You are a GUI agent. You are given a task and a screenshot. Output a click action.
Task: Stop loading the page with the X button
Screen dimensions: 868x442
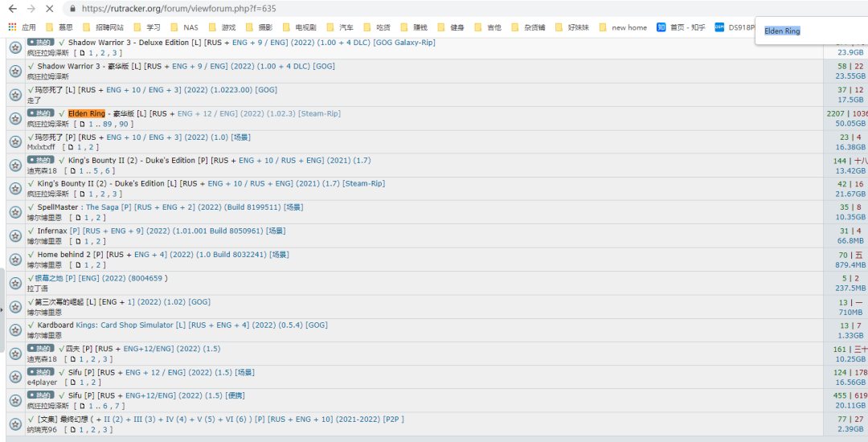(49, 9)
